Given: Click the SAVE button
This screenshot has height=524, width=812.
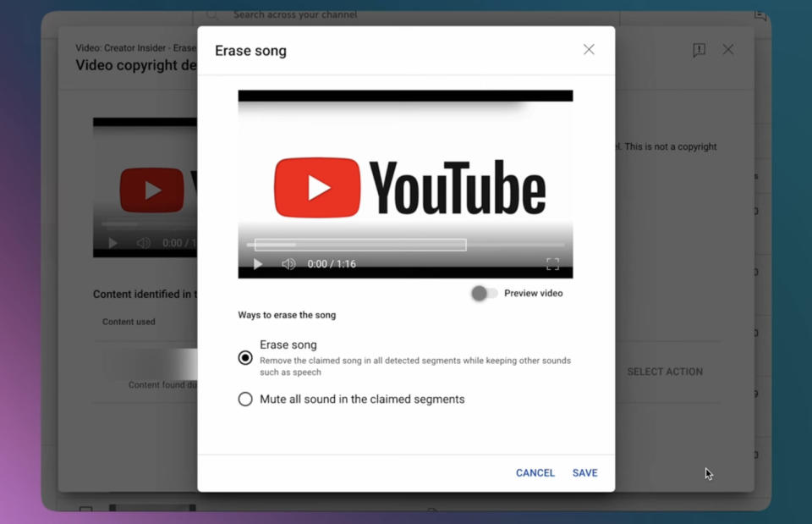Looking at the screenshot, I should [584, 472].
